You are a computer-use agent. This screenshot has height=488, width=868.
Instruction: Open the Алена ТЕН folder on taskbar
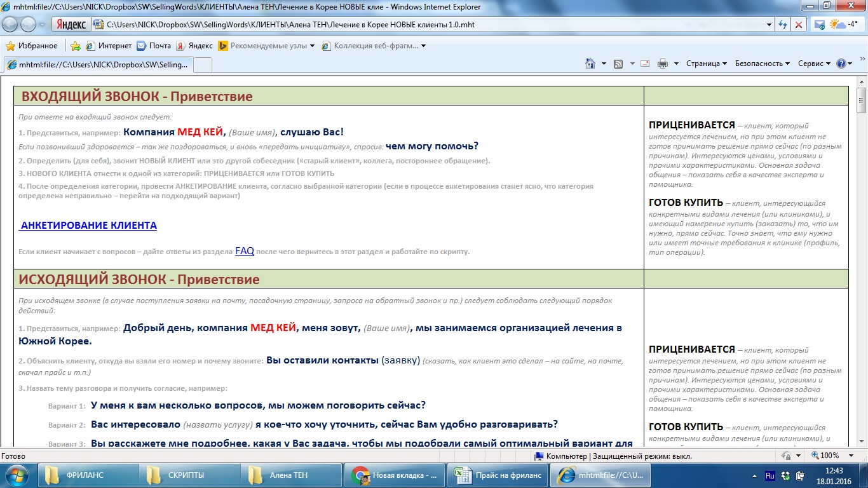(291, 475)
